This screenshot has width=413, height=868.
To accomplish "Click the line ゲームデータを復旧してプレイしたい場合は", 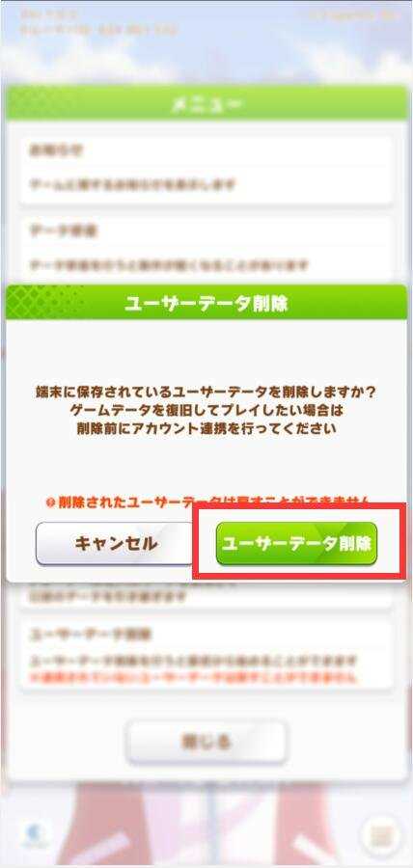I will [x=206, y=411].
